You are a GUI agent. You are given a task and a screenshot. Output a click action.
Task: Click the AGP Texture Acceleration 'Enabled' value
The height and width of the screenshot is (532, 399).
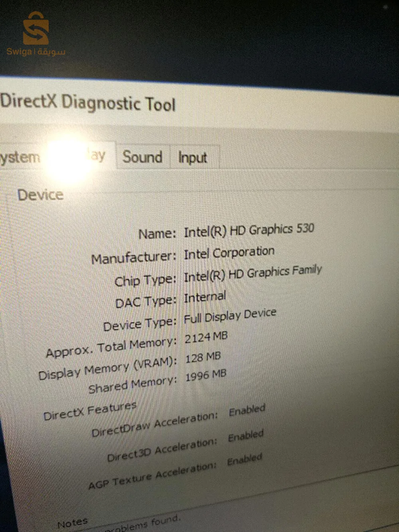245,459
